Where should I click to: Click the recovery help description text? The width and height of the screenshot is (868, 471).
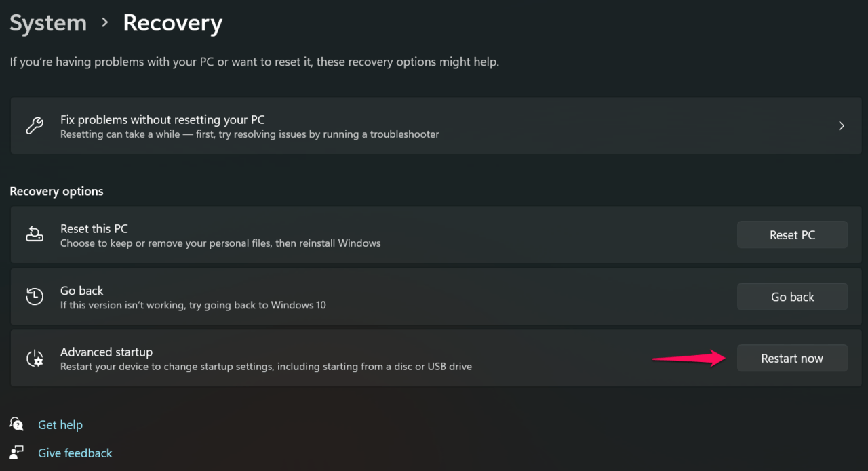[x=254, y=62]
